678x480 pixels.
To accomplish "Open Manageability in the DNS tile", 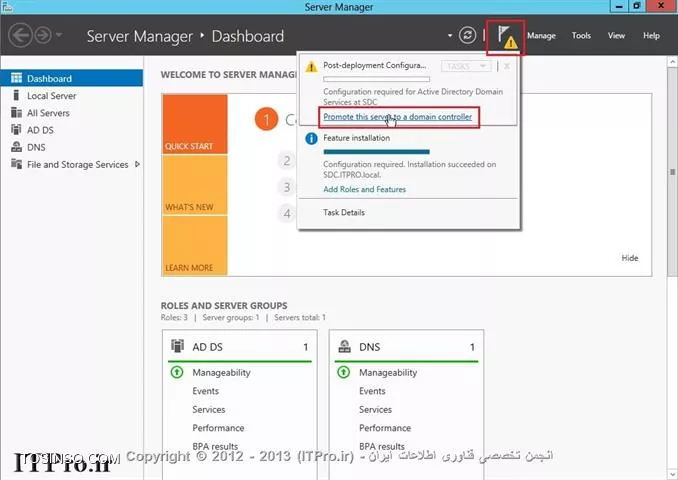I will pos(388,372).
